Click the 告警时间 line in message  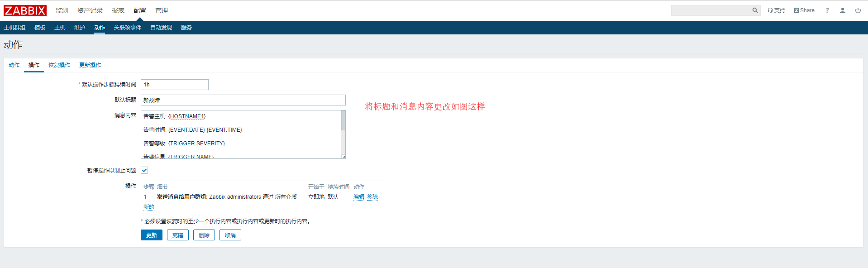pyautogui.click(x=193, y=130)
